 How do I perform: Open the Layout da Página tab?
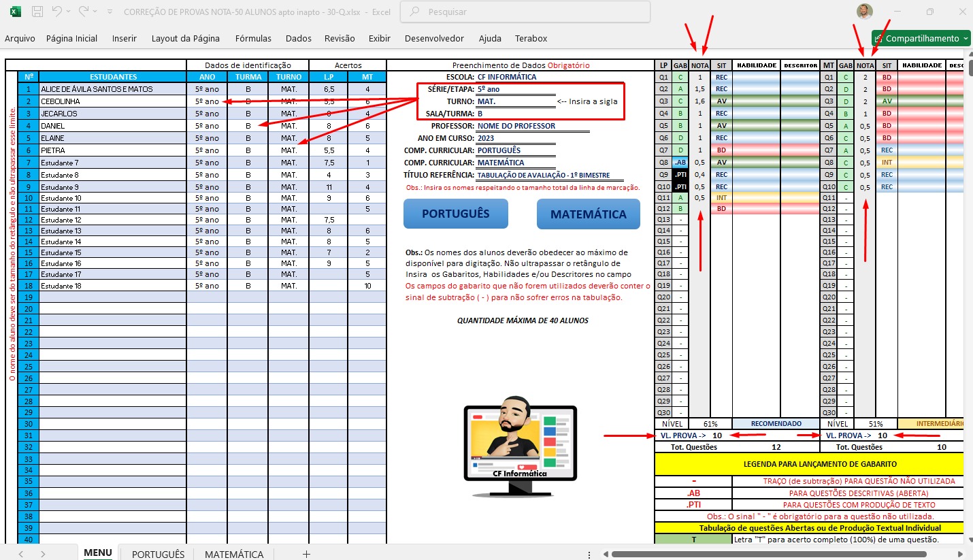(186, 39)
